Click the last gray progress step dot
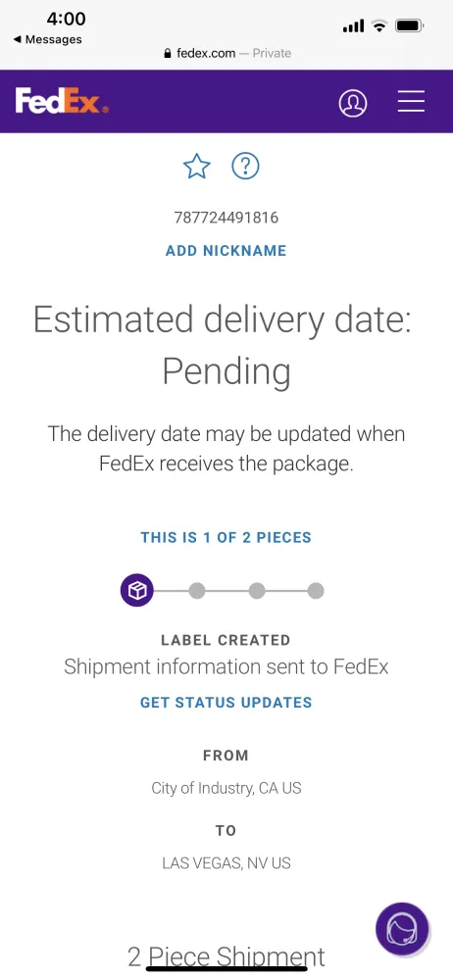Screen dimensions: 453x980 tap(316, 591)
